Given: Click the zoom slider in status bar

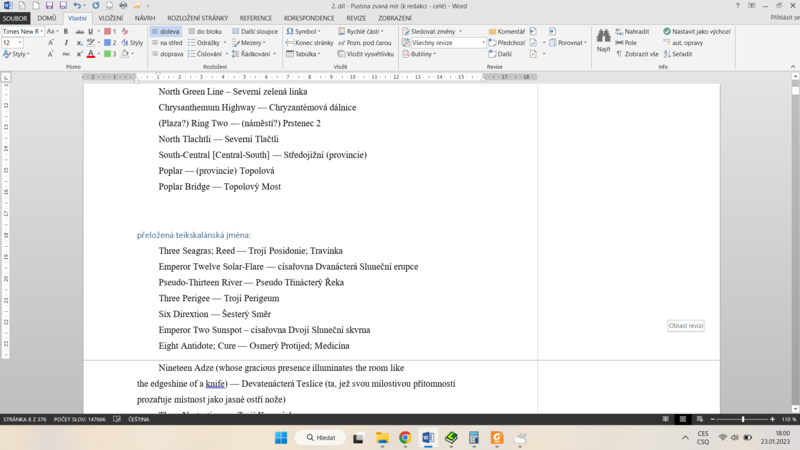Looking at the screenshot, I should (x=742, y=419).
